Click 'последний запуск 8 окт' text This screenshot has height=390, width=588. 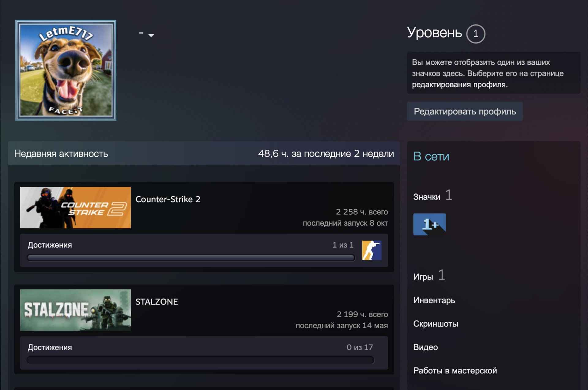[345, 223]
